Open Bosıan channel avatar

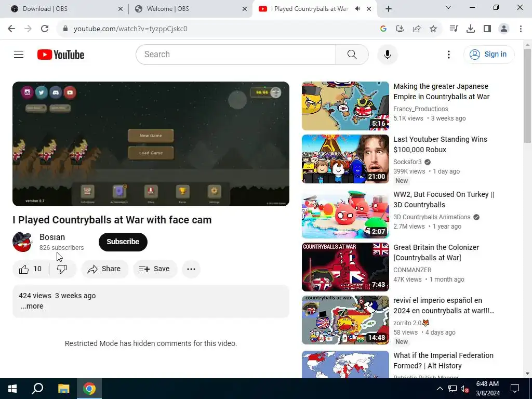22,242
